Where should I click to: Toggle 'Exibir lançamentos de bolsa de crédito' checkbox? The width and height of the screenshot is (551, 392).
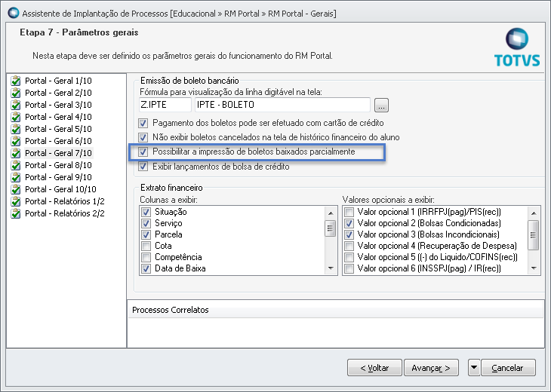click(143, 167)
